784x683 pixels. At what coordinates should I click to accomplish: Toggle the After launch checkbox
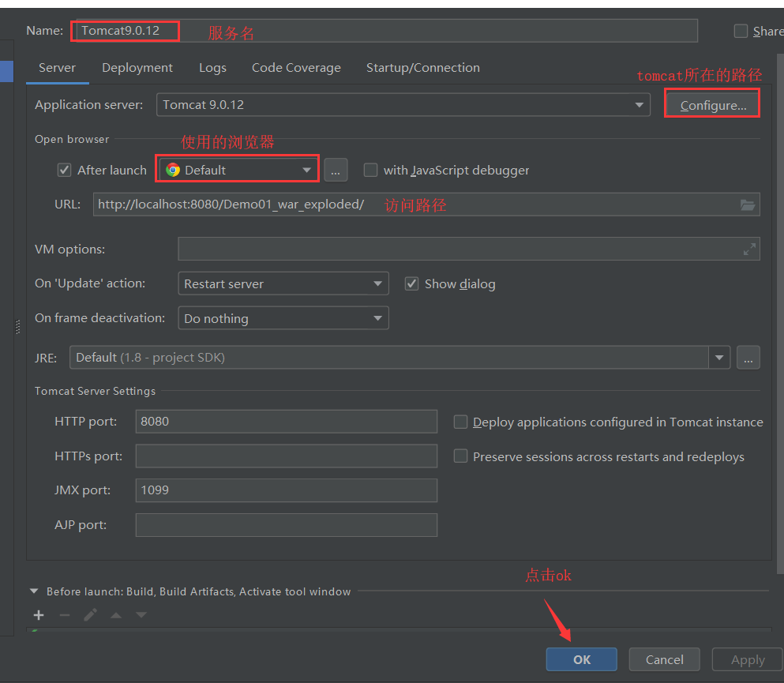point(64,170)
